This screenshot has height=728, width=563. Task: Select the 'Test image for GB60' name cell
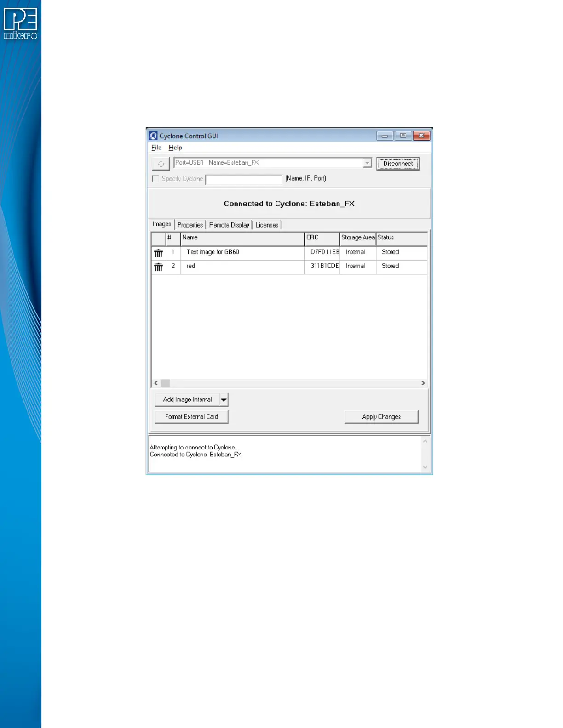[x=242, y=252]
